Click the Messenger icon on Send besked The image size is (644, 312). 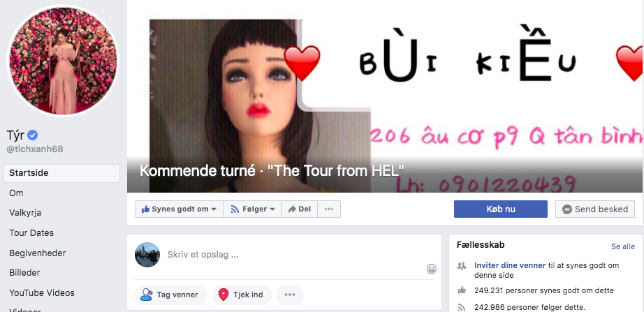pos(566,209)
